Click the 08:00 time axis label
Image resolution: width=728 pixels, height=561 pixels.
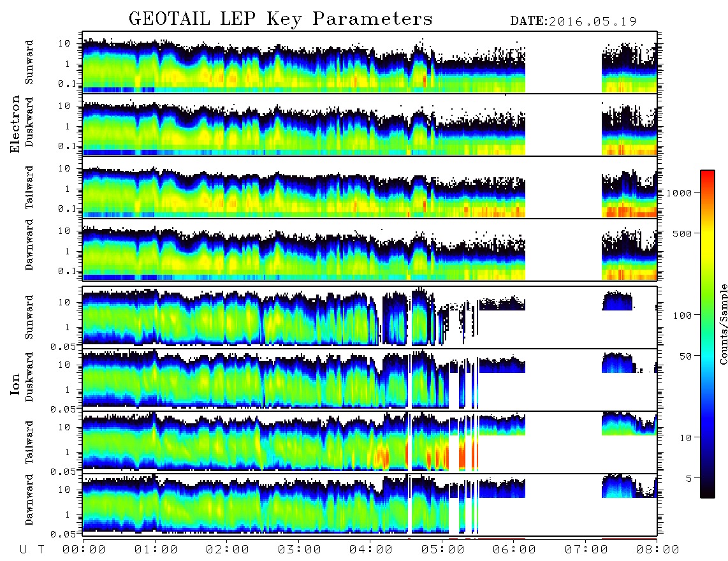click(x=658, y=550)
